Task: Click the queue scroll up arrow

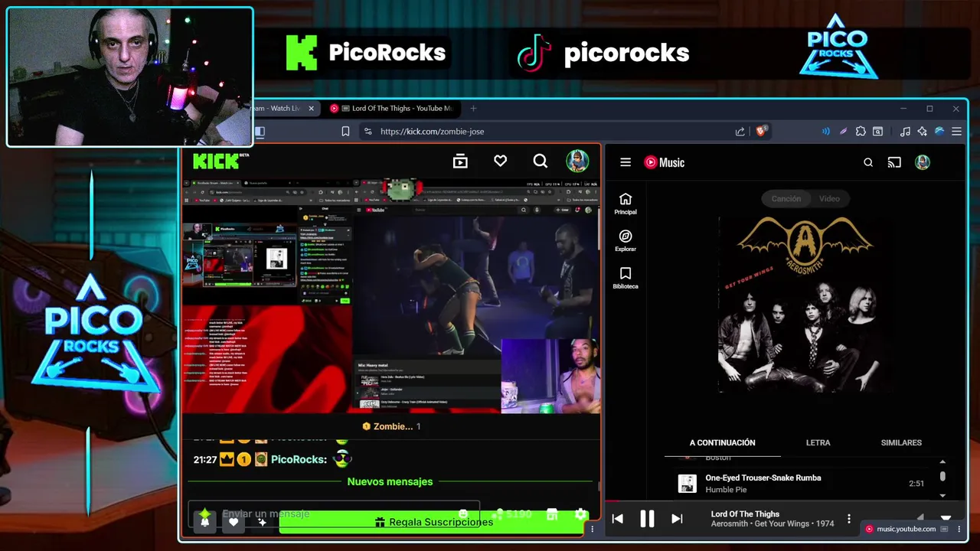Action: (942, 461)
